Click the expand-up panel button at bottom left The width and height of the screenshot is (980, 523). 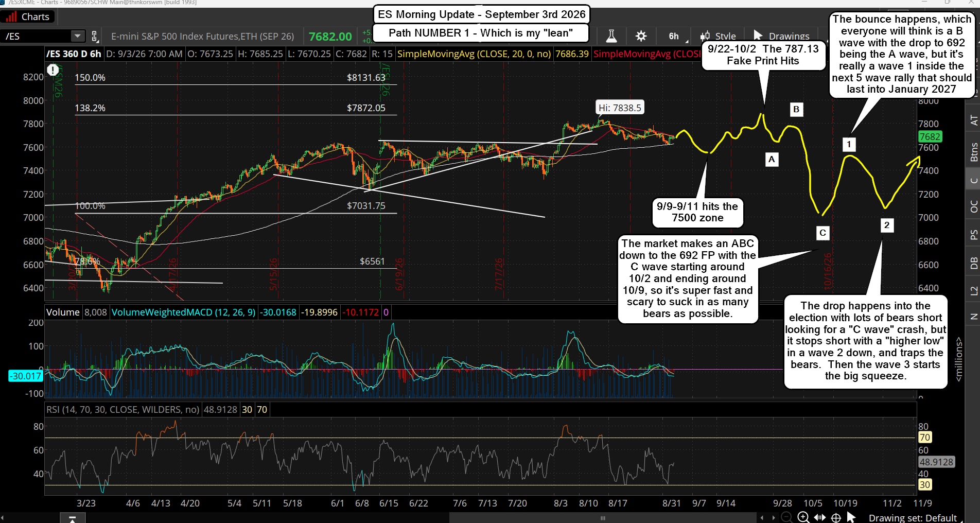point(73,518)
